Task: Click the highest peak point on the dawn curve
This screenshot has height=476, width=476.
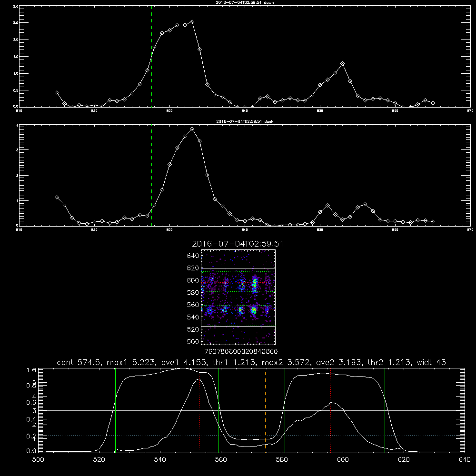Action: 192,21
